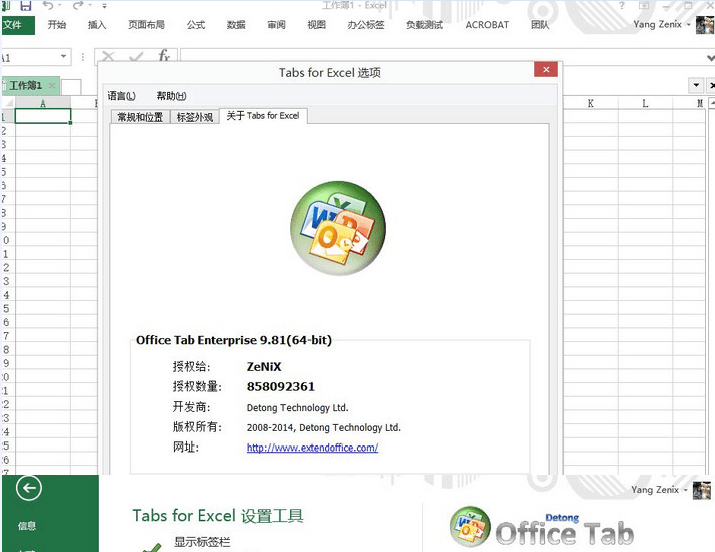Click the fx insert function icon
Viewport: 715px width, 552px height.
click(x=164, y=57)
